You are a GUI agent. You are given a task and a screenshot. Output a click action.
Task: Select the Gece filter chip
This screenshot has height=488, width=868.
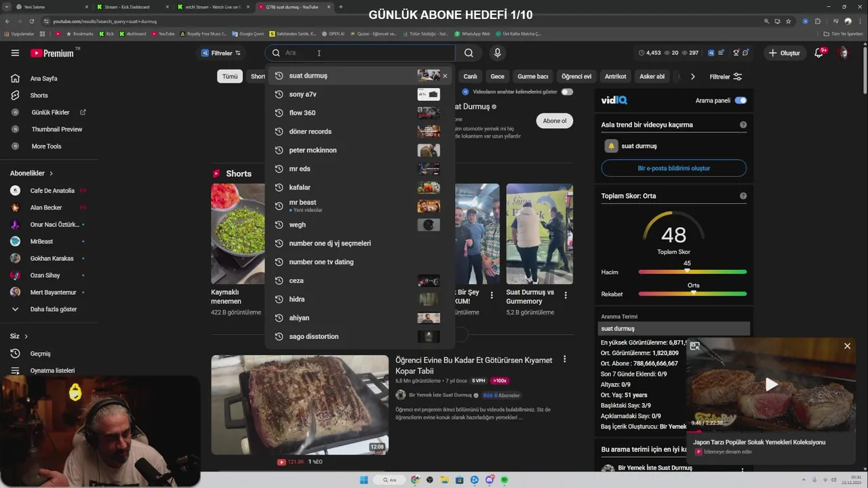click(497, 77)
